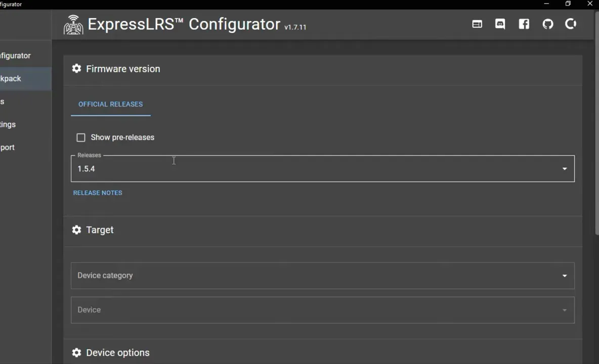Click the update check icon in the header
Screen dimensions: 599x364
571,24
